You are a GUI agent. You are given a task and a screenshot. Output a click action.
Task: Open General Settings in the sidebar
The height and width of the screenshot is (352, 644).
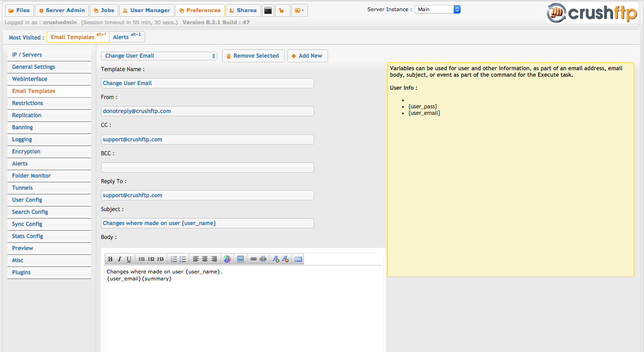click(x=49, y=67)
